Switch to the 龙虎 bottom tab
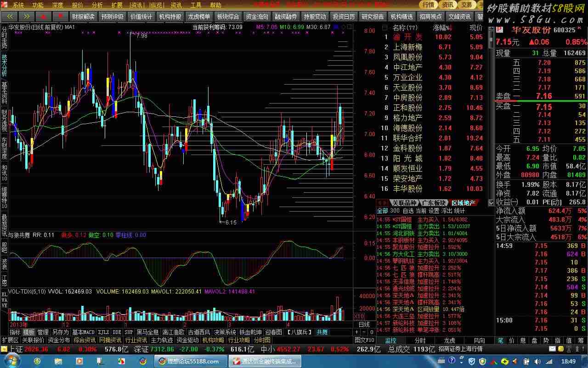 [x=449, y=340]
